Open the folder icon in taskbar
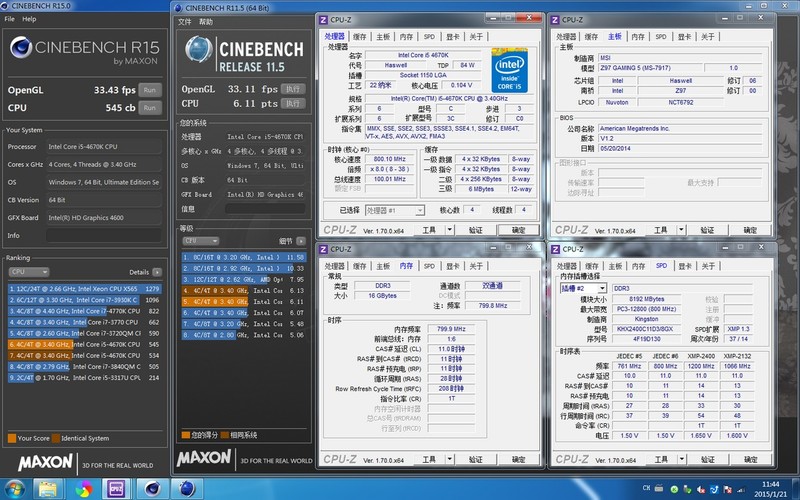 pos(49,488)
